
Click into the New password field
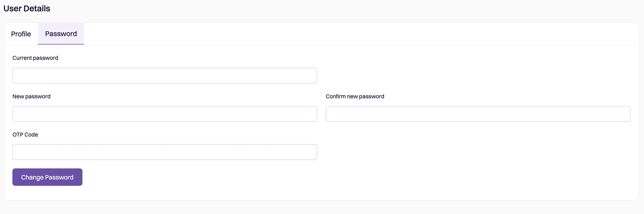pyautogui.click(x=165, y=114)
